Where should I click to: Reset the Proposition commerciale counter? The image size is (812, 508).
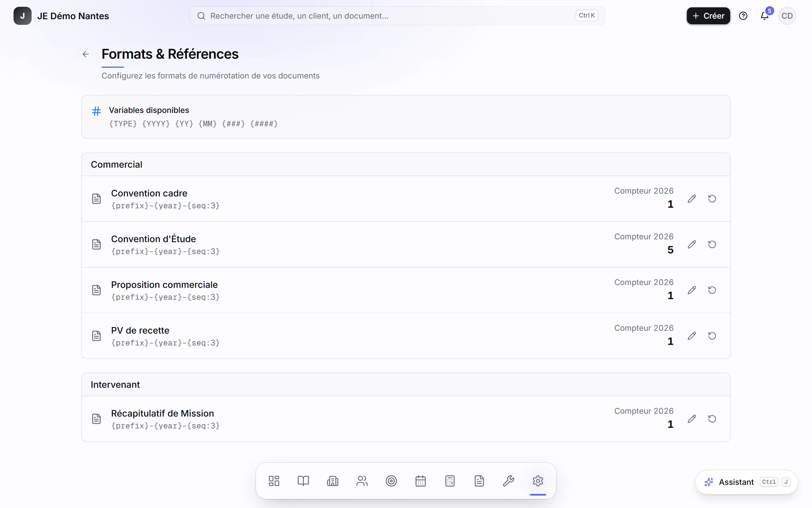click(712, 290)
